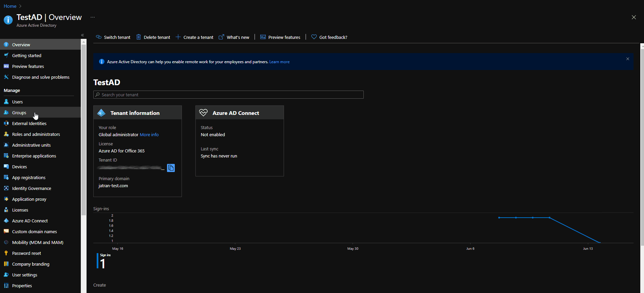Click the Licenses icon in sidebar
Viewport: 644px width, 293px height.
(6, 210)
